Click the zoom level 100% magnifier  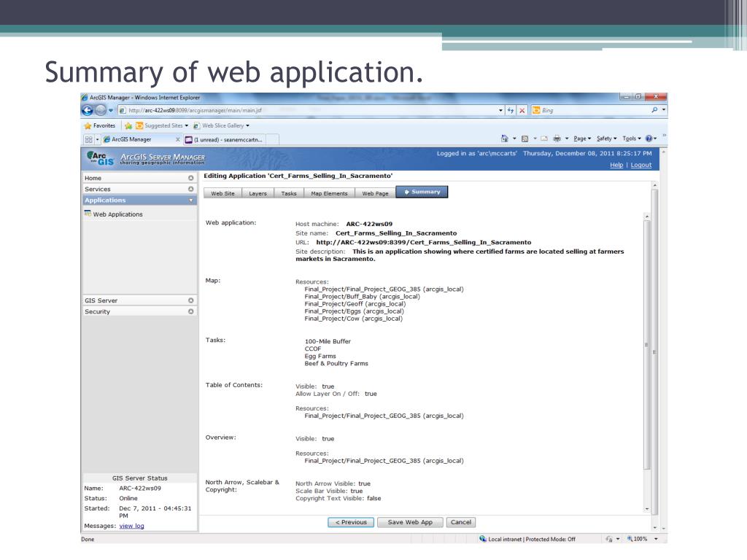630,539
